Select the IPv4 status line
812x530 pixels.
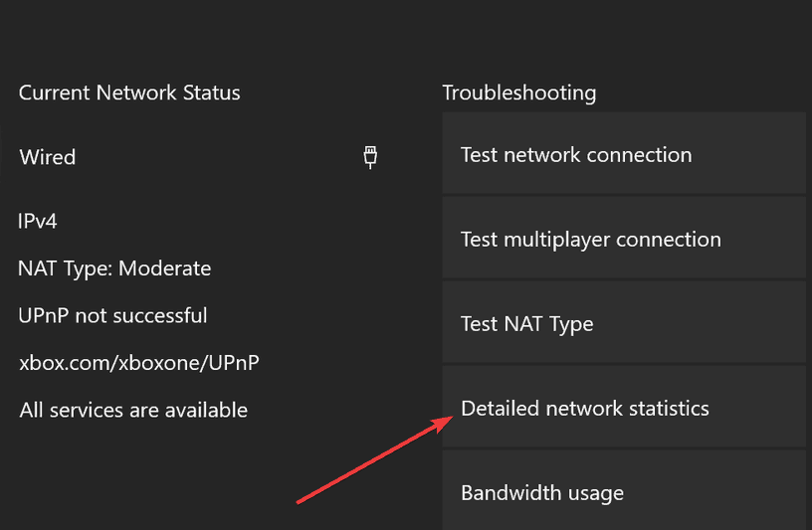tap(38, 221)
